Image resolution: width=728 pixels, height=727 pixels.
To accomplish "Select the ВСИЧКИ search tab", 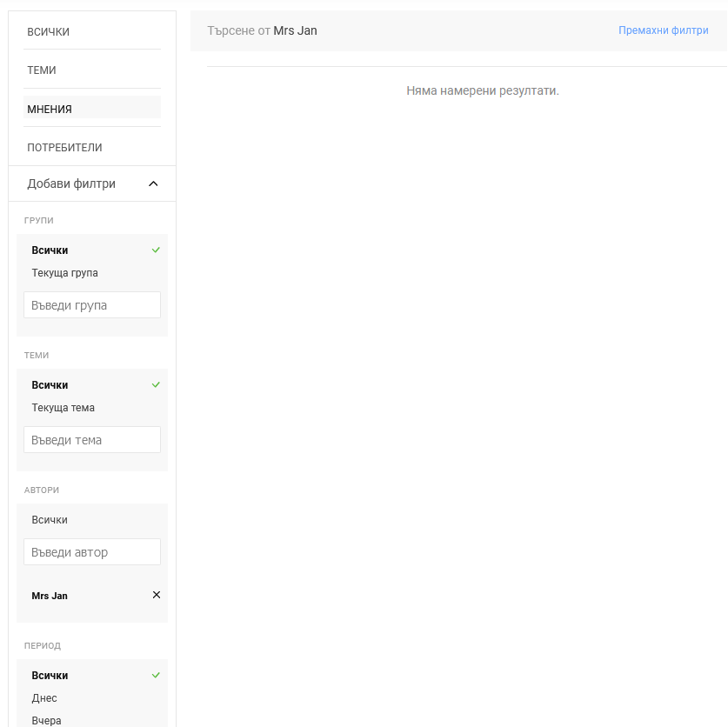I will pyautogui.click(x=92, y=31).
